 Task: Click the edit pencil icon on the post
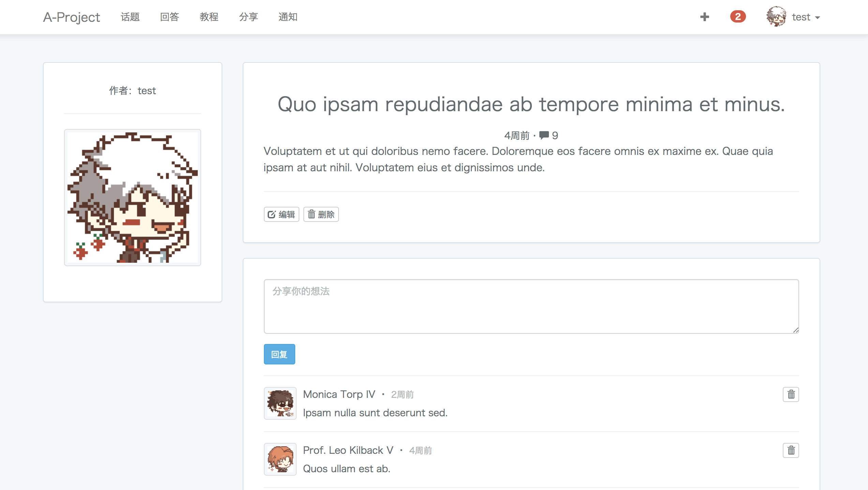[x=271, y=214]
